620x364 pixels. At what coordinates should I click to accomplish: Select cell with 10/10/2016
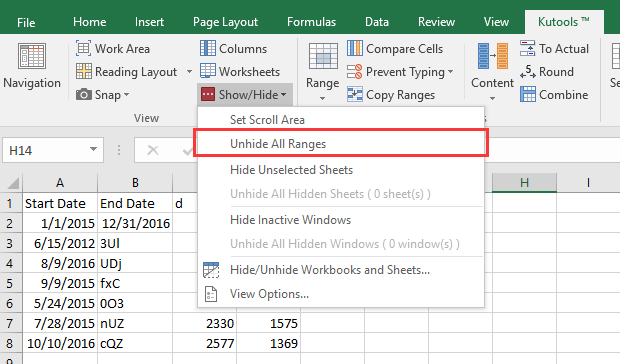[60, 343]
